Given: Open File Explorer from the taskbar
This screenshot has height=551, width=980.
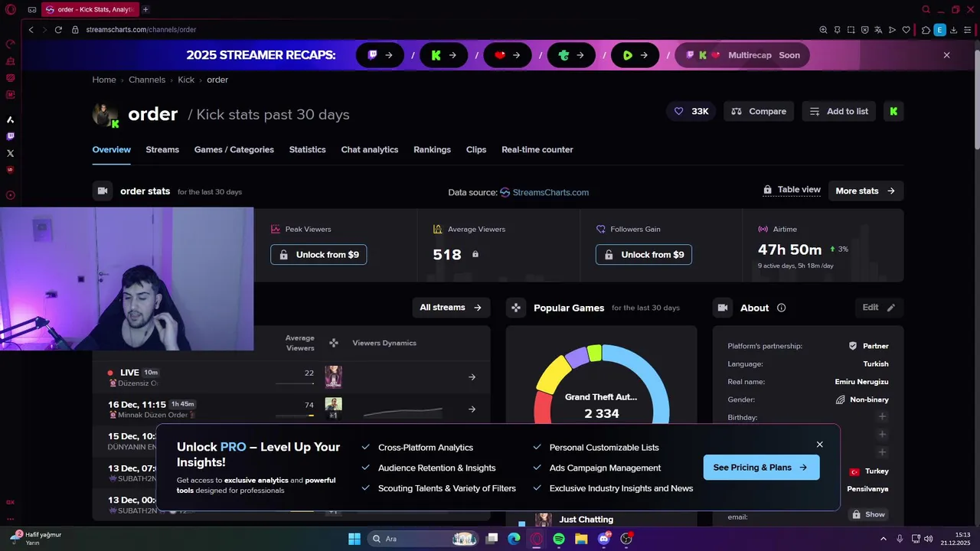Looking at the screenshot, I should pos(581,539).
